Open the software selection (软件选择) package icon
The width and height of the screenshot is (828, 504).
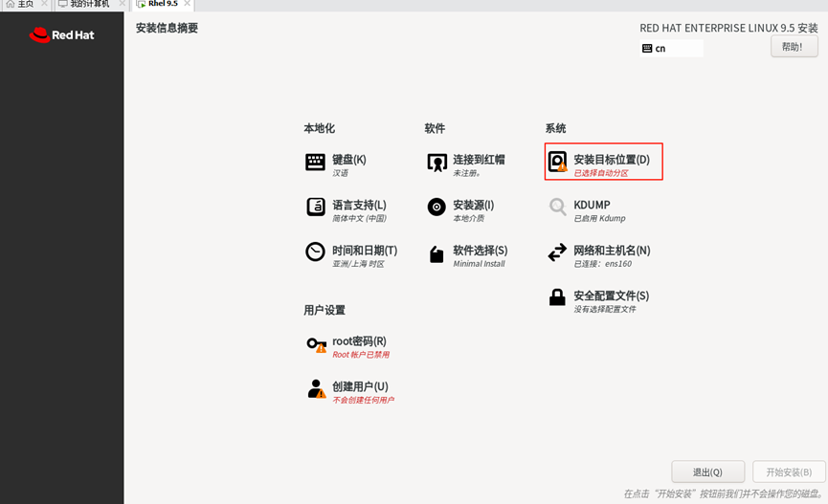[436, 254]
